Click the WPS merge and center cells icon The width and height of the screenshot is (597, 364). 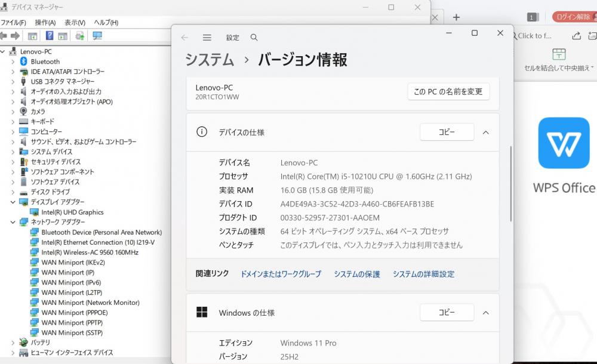[559, 54]
